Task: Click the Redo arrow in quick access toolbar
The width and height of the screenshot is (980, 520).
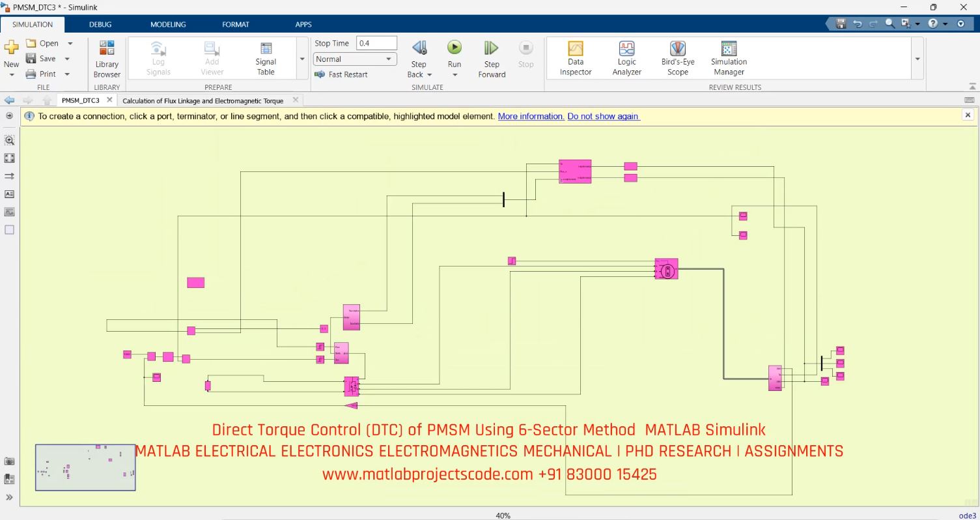Action: 873,23
